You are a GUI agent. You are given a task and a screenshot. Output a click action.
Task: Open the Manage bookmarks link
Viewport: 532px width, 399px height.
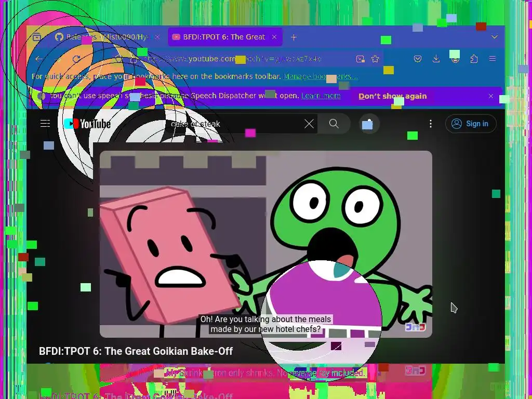321,76
